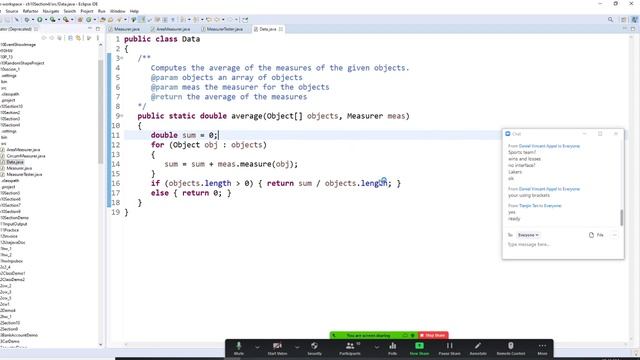Maximize the navigator panel view
Image resolution: width=640 pixels, height=360 pixels.
coord(98,29)
